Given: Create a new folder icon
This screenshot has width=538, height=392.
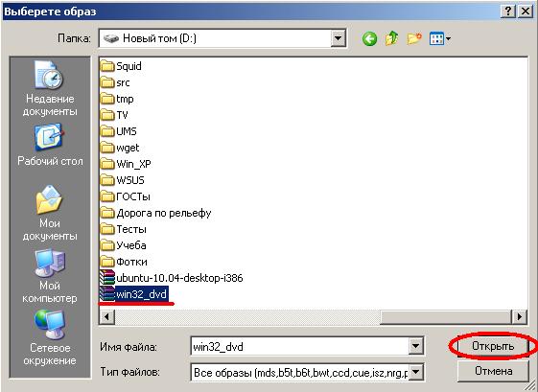Looking at the screenshot, I should [414, 38].
